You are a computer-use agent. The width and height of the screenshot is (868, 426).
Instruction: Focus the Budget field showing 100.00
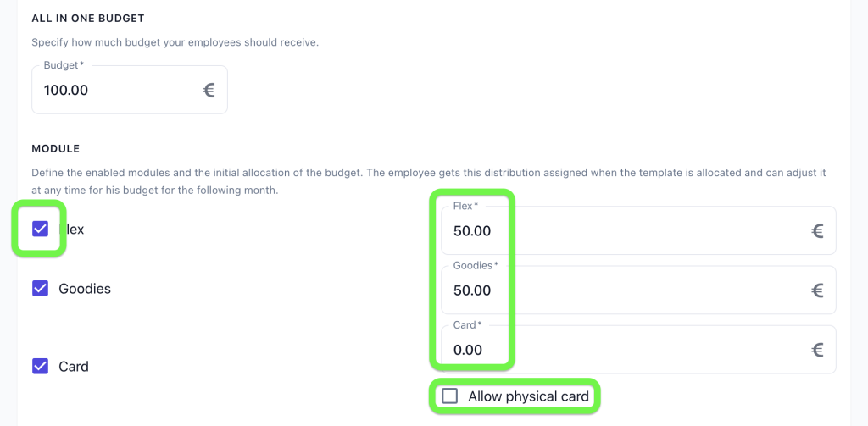point(130,90)
